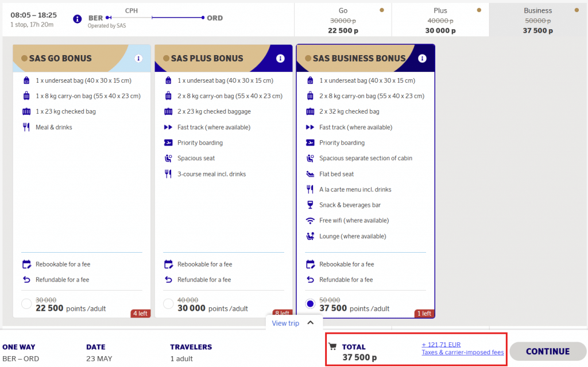Open SAS Go Bonus info icon
This screenshot has height=367, width=588.
[x=138, y=59]
